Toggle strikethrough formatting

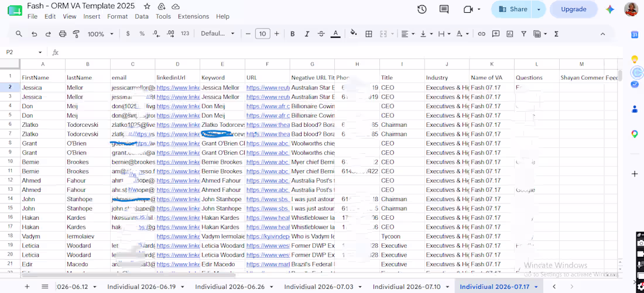pos(321,34)
